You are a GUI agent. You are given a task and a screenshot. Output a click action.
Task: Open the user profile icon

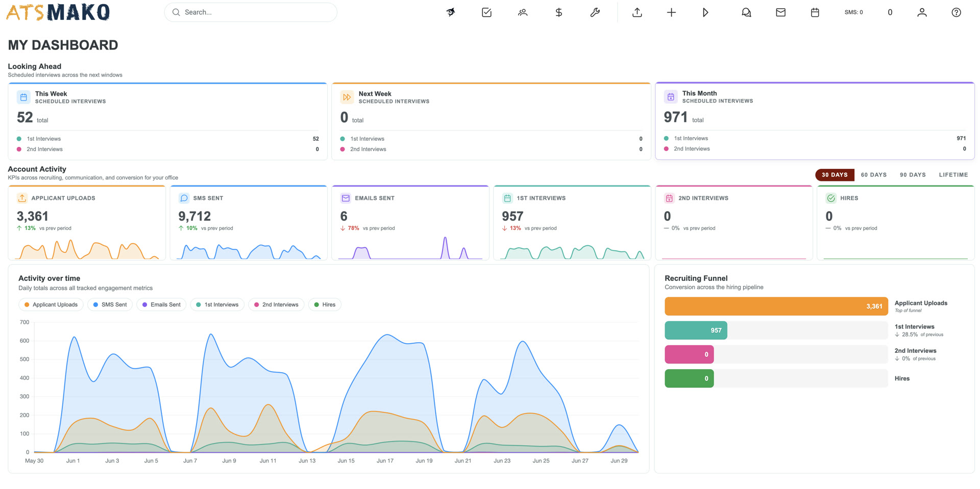(922, 12)
